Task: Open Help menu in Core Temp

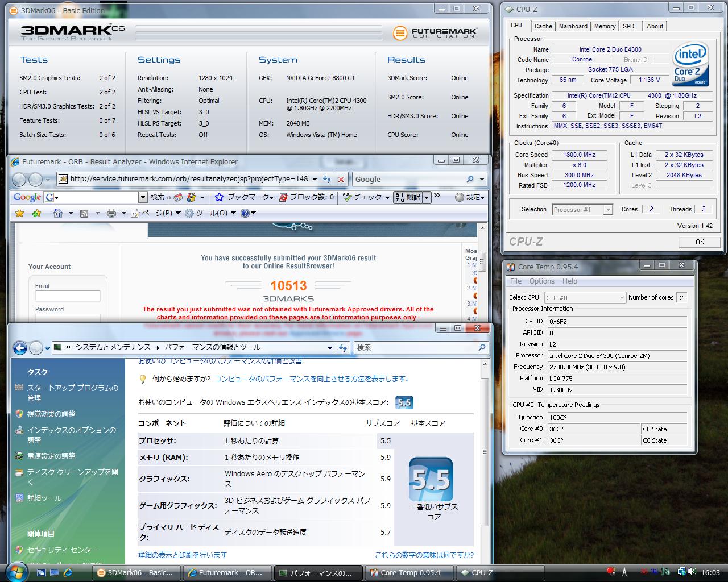Action: (569, 281)
